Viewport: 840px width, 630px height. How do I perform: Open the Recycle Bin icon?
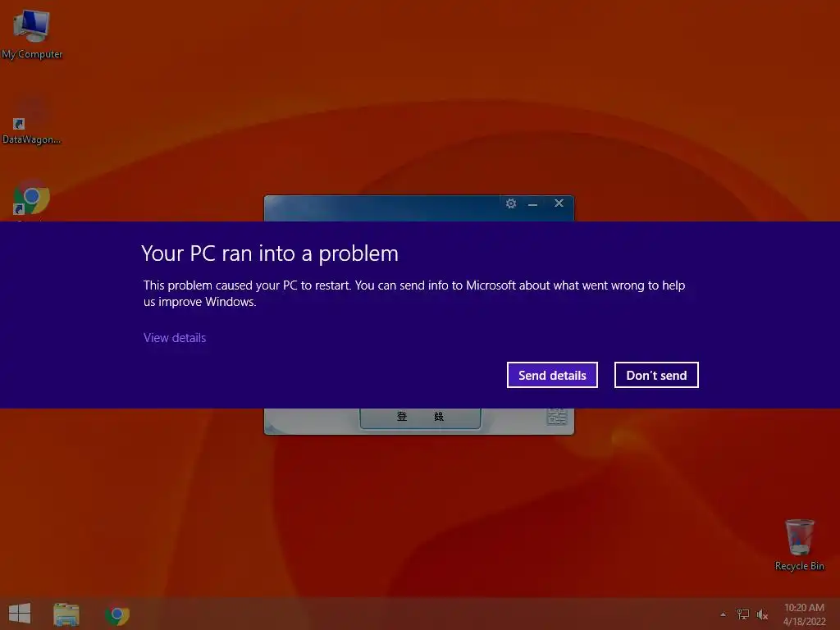pyautogui.click(x=799, y=545)
